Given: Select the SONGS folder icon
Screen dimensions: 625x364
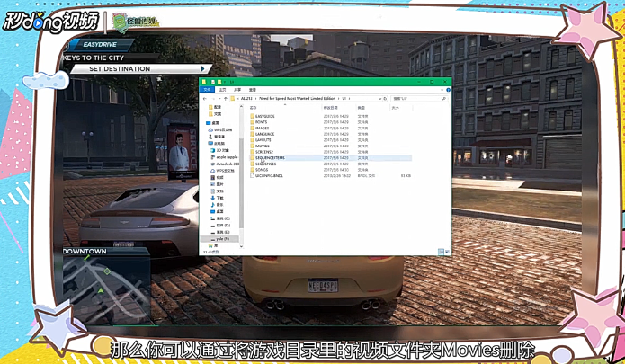Looking at the screenshot, I should (253, 170).
